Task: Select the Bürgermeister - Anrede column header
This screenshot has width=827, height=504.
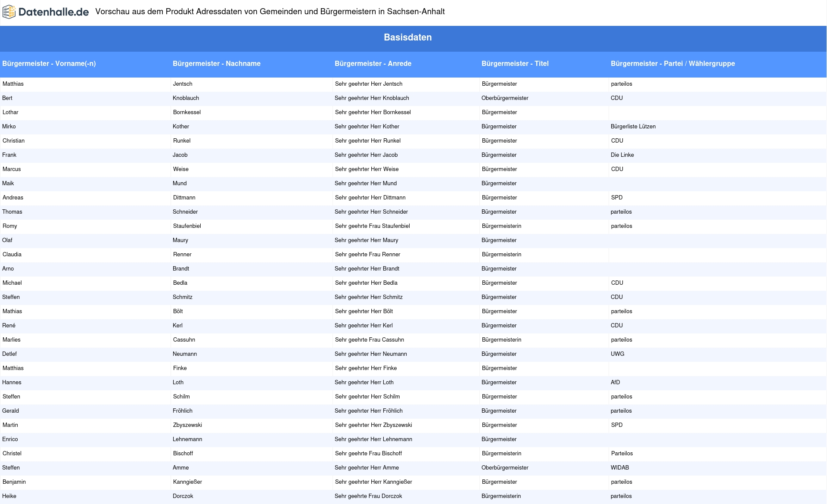Action: click(x=373, y=63)
